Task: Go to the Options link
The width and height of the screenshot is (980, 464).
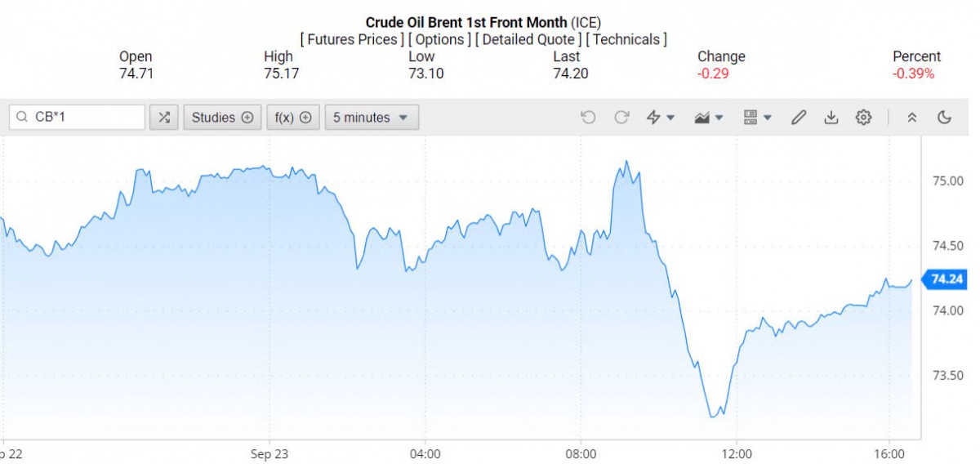Action: pos(441,39)
